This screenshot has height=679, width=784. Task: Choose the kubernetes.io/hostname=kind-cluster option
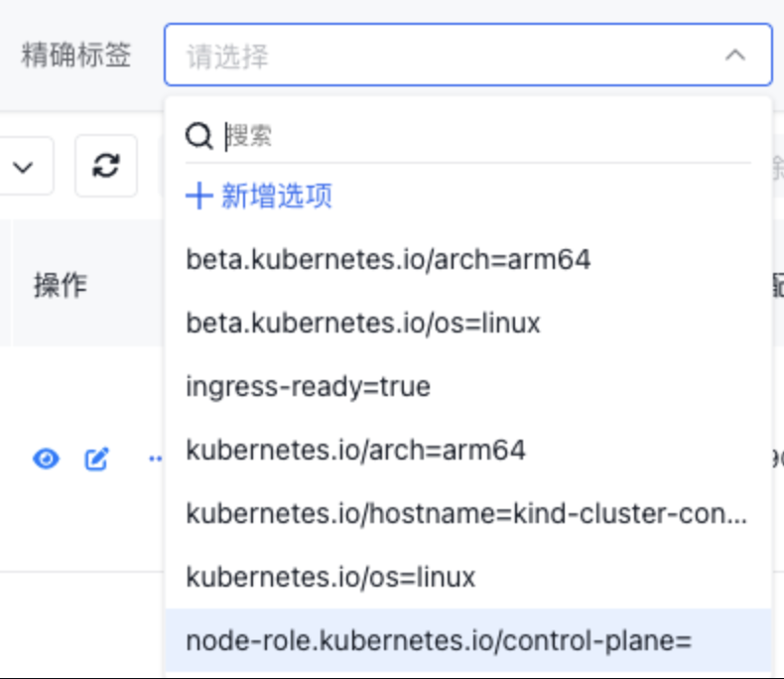coord(466,513)
